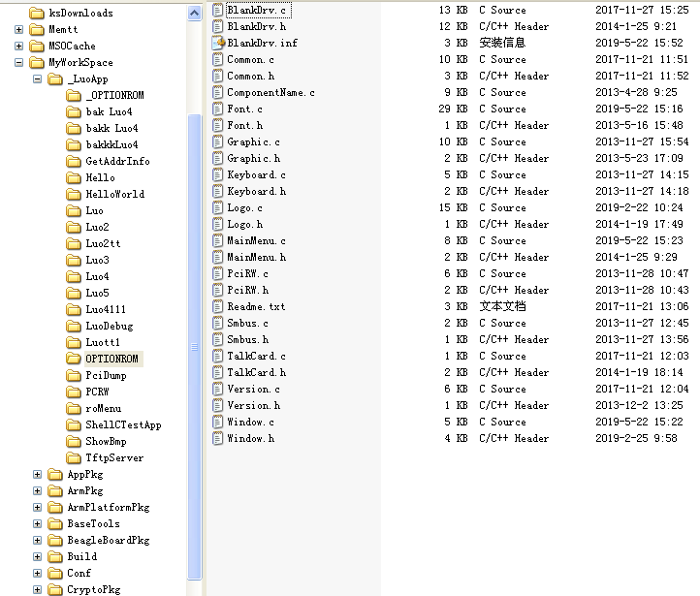Image resolution: width=700 pixels, height=596 pixels.
Task: Click the Logo.c file icon
Action: [217, 208]
